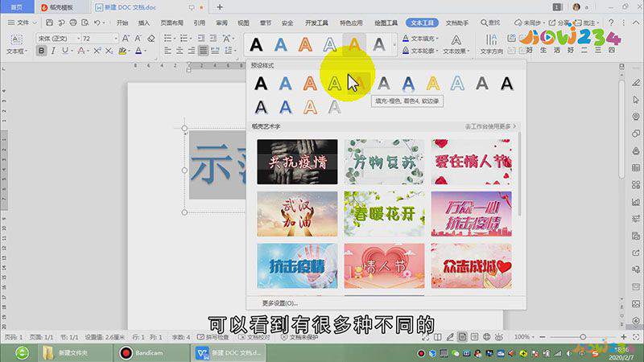Screen dimensions: 644x362
Task: Click the Justify alignment icon
Action: coord(204,51)
